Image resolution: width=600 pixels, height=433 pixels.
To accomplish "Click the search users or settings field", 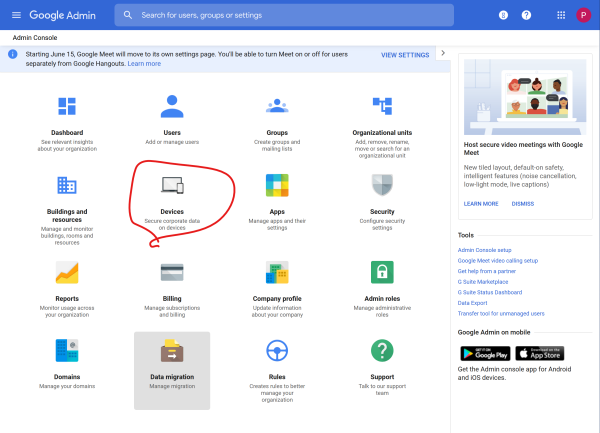I will pos(280,15).
